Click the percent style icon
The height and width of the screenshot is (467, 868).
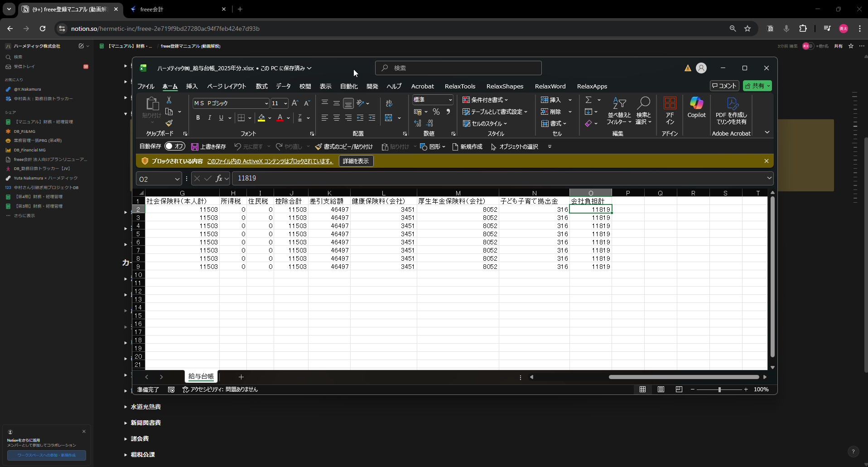coord(436,112)
